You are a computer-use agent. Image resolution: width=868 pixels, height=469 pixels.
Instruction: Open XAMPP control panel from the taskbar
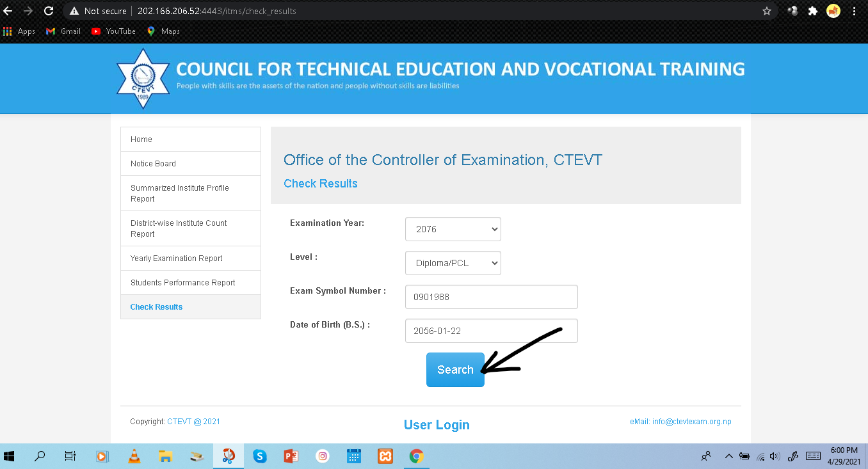(x=385, y=456)
